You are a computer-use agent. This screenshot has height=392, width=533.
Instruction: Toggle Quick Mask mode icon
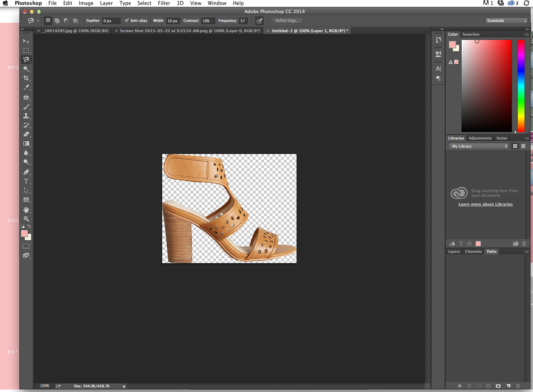[26, 246]
